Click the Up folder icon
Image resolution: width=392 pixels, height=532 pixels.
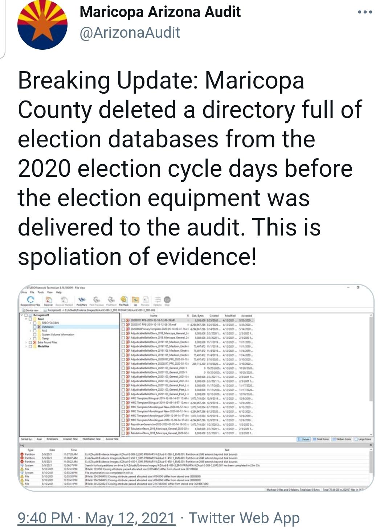pos(135,299)
